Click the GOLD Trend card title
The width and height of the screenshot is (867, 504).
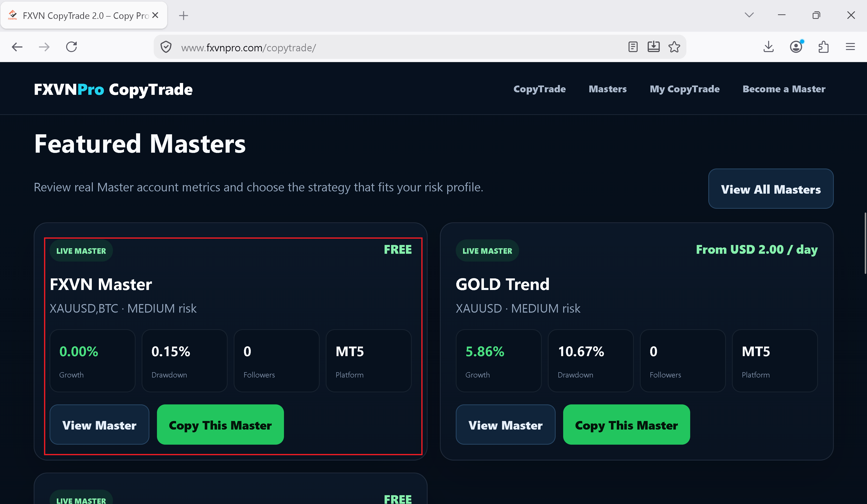tap(502, 284)
